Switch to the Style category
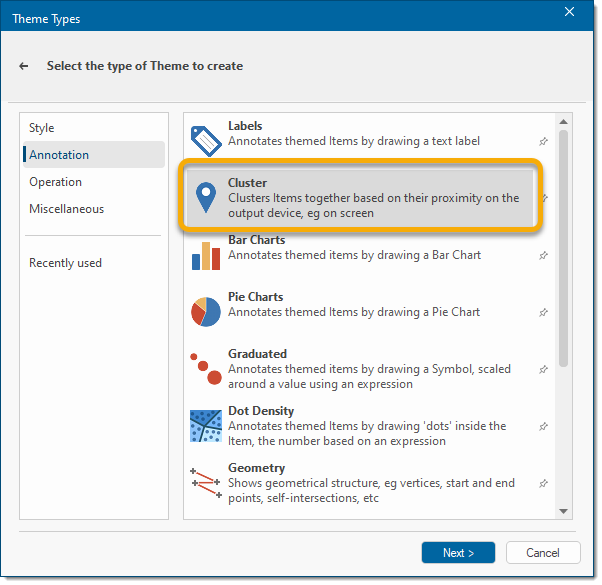The image size is (602, 585). click(42, 128)
